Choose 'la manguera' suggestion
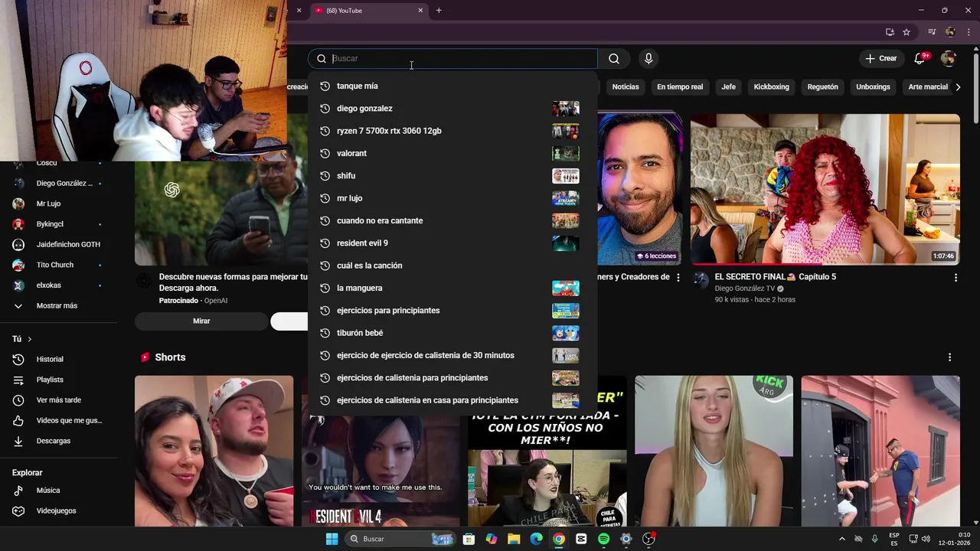Image resolution: width=980 pixels, height=551 pixels. point(452,288)
